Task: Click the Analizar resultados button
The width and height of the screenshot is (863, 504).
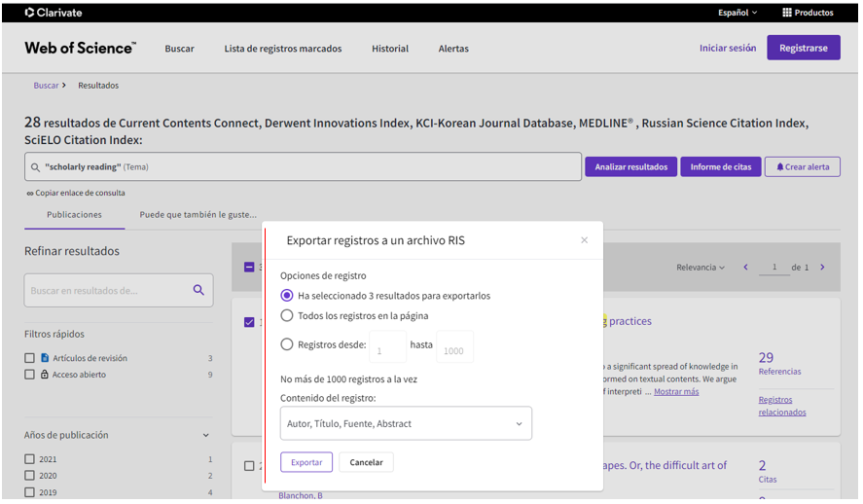Action: [631, 166]
